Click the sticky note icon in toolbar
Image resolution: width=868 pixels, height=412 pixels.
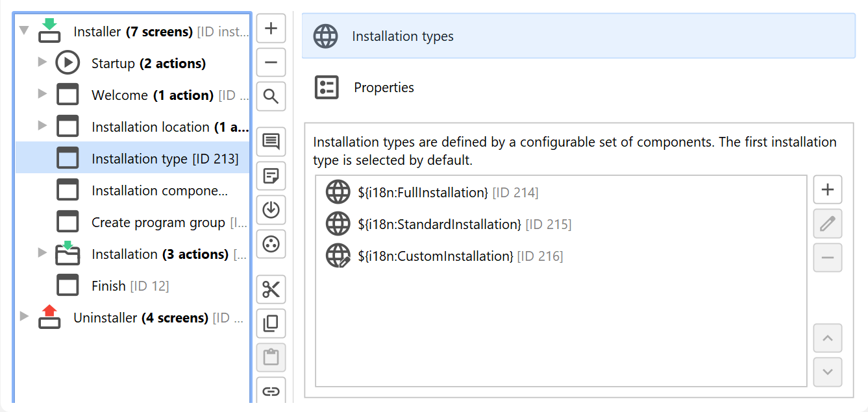(271, 176)
